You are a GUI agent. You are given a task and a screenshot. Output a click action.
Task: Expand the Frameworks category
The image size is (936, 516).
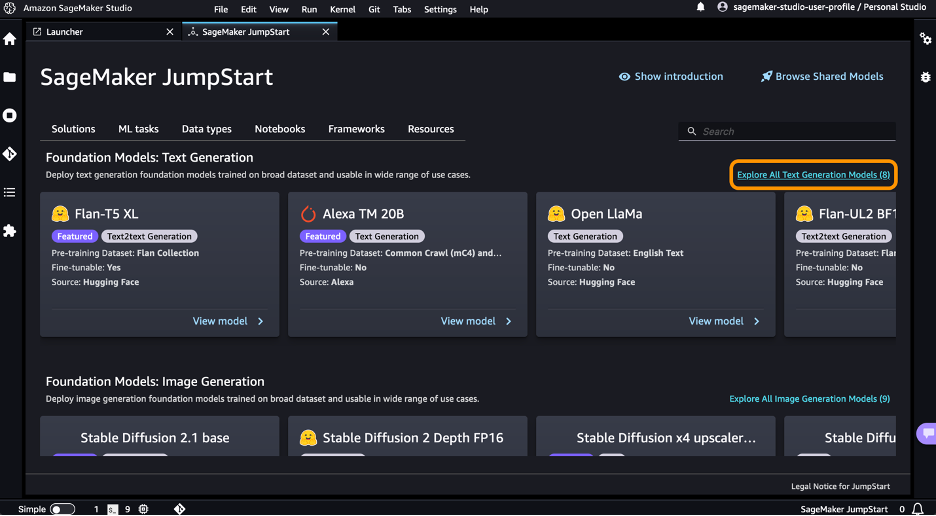356,129
